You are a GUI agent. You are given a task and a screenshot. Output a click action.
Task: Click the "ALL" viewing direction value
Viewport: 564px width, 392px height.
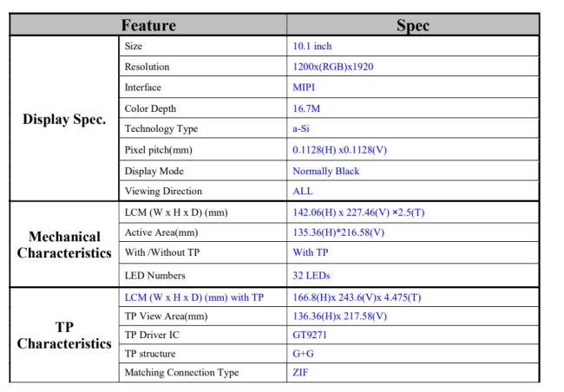click(x=304, y=192)
